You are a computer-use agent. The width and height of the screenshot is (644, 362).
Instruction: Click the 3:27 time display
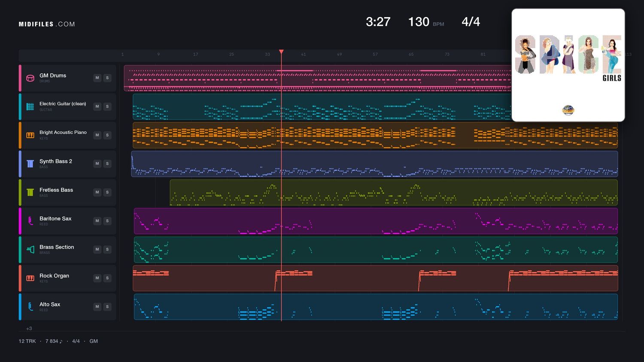[378, 22]
